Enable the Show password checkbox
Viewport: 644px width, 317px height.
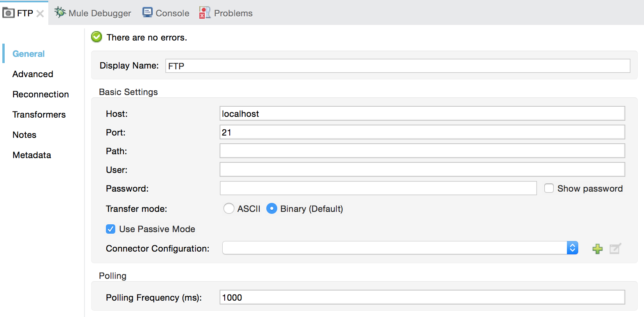549,188
